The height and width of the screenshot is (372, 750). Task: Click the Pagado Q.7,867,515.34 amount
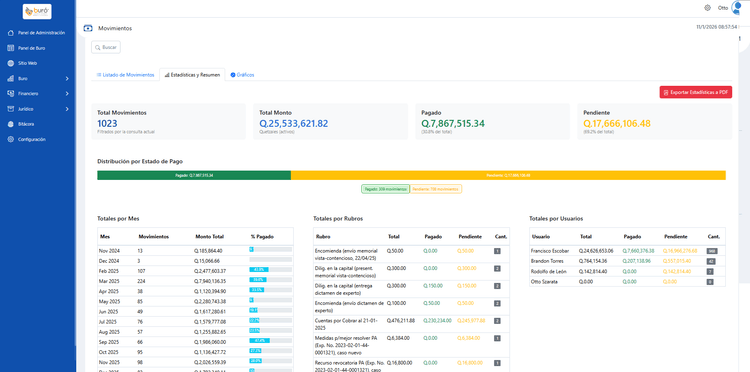[452, 124]
